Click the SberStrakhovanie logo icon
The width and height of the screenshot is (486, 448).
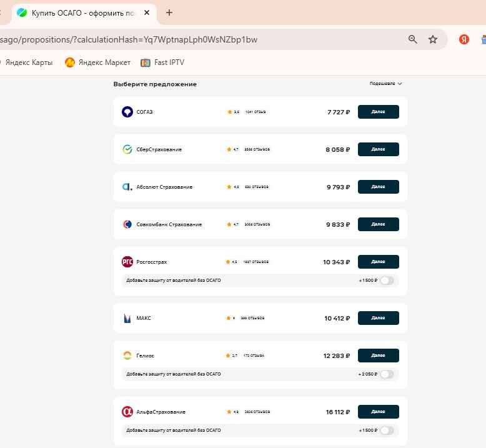point(127,149)
